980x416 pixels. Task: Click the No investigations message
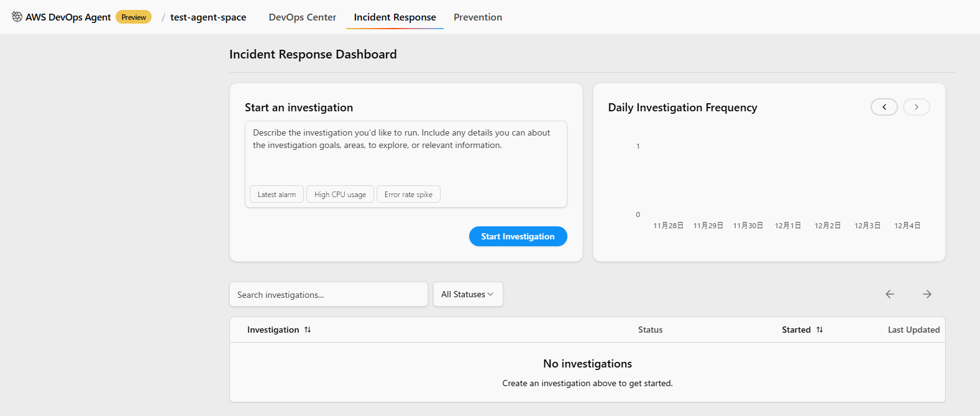click(587, 364)
